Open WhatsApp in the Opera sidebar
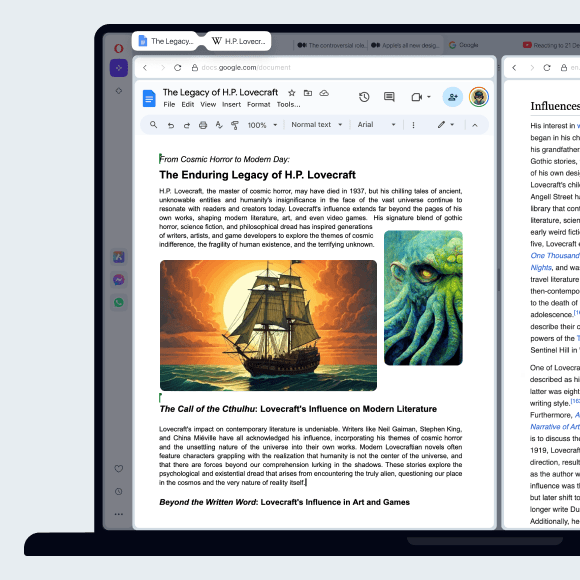The width and height of the screenshot is (580, 580). pos(119,303)
